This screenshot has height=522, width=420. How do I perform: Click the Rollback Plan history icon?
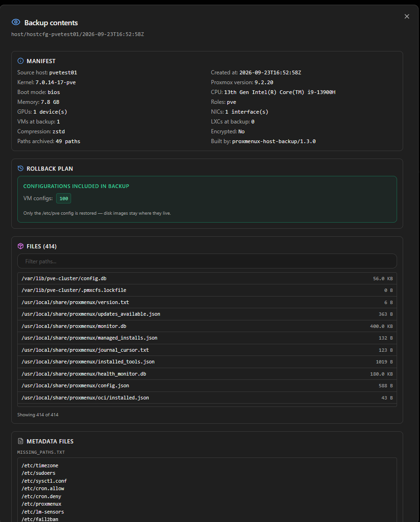pos(20,168)
